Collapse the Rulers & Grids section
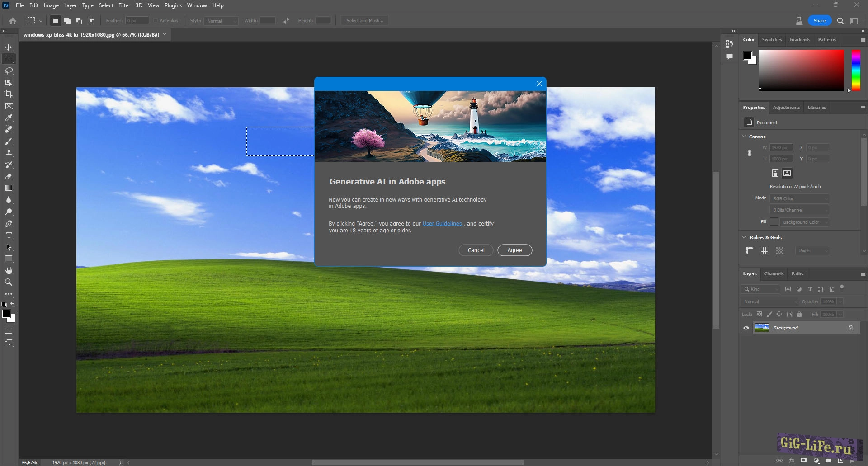 click(745, 237)
